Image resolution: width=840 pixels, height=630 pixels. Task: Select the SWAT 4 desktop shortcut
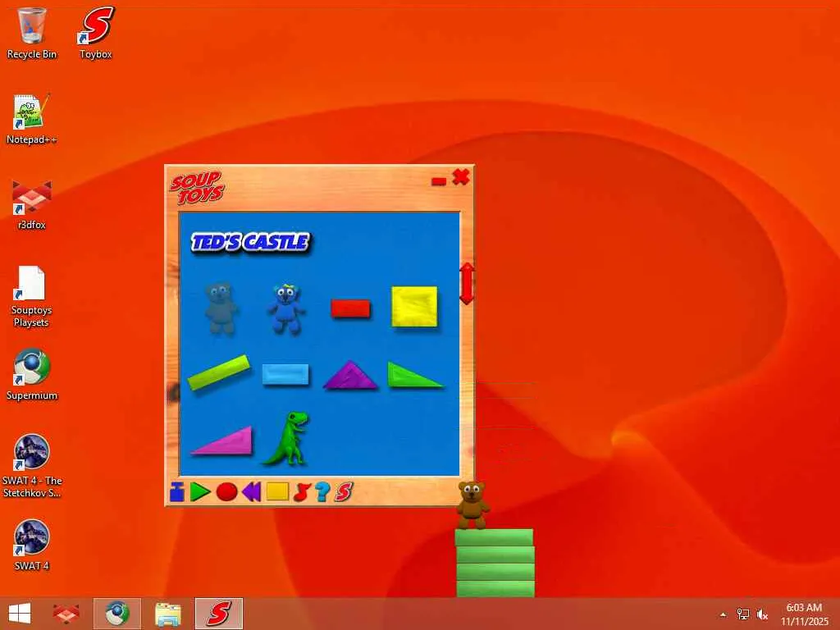(32, 545)
